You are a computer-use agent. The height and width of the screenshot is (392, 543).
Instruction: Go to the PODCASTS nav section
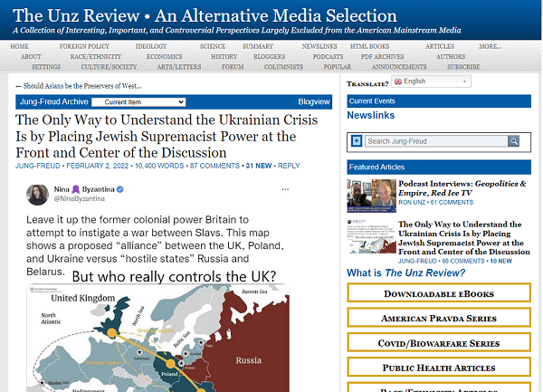pyautogui.click(x=328, y=56)
